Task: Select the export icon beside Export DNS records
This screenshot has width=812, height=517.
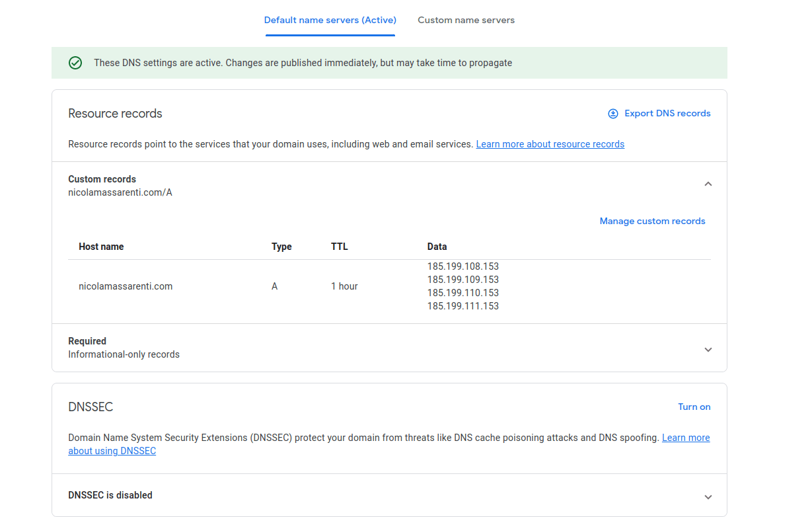Action: tap(612, 113)
